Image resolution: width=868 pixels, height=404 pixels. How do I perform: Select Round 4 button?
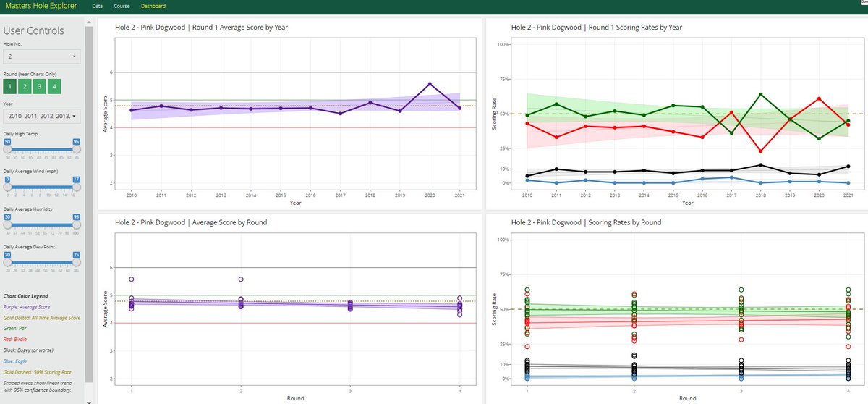(x=55, y=87)
